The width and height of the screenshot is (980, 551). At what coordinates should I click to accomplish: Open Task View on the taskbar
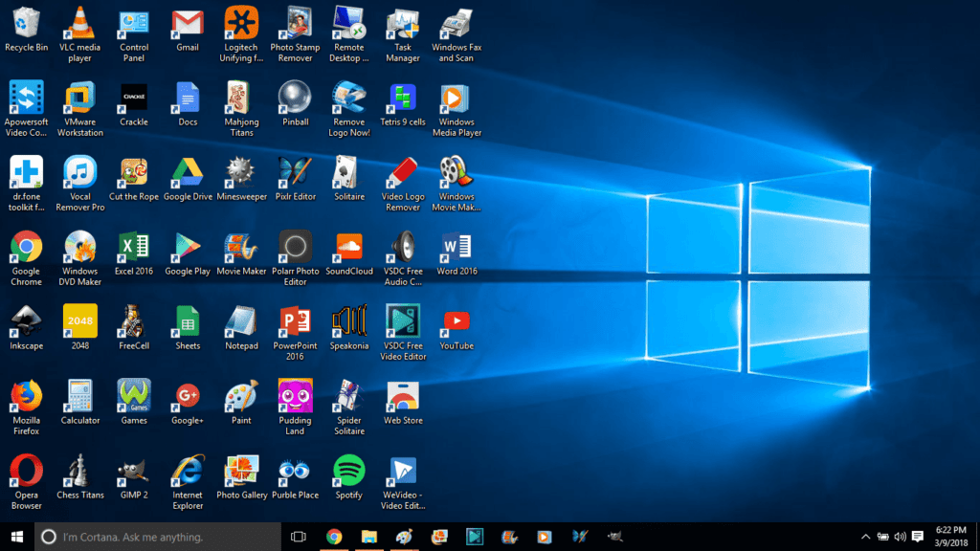(299, 537)
